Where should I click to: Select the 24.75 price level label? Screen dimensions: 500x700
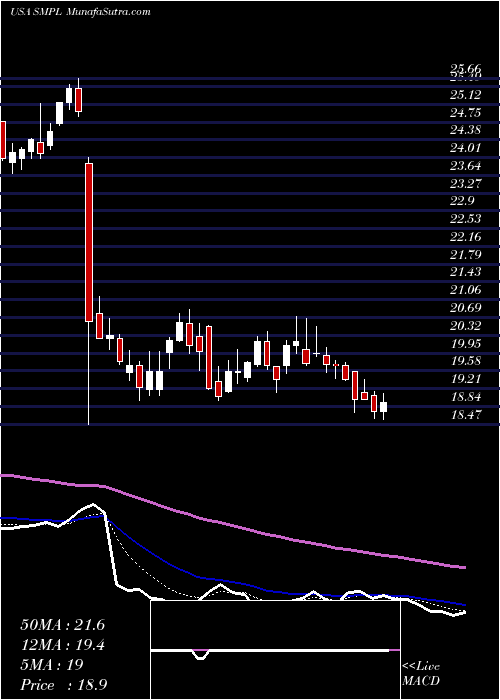pos(466,112)
